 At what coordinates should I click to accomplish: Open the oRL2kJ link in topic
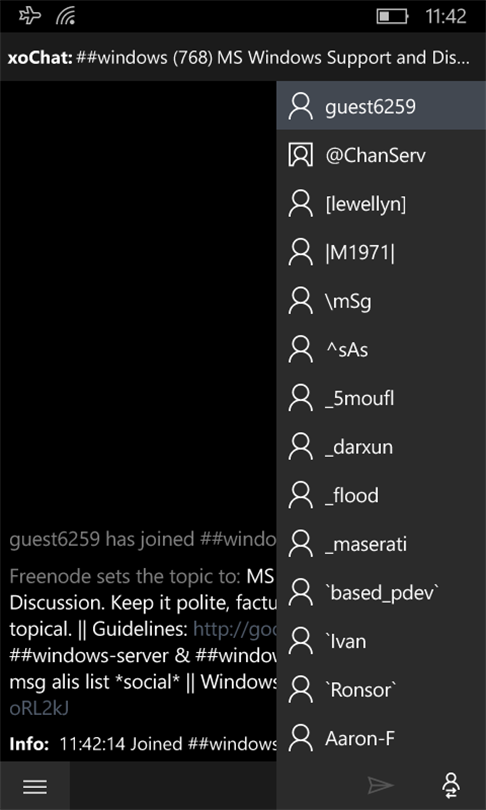click(x=39, y=708)
